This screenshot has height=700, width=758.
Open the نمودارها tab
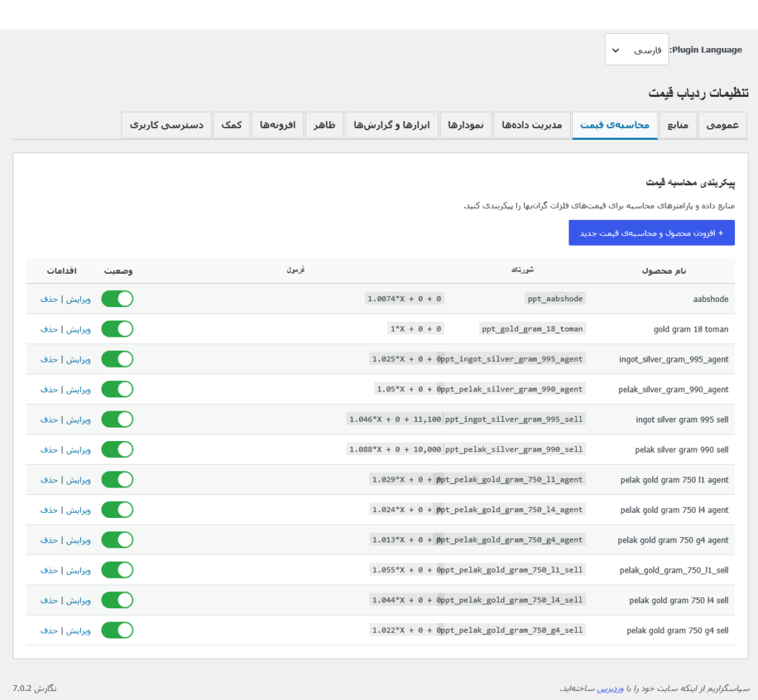pyautogui.click(x=466, y=125)
